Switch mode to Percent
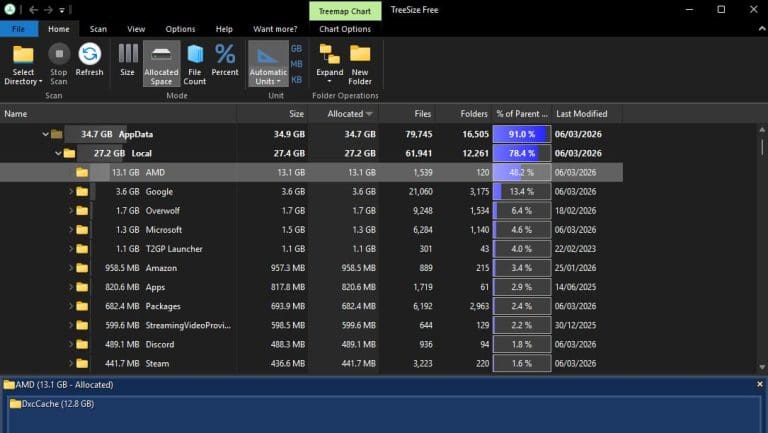 click(x=225, y=60)
